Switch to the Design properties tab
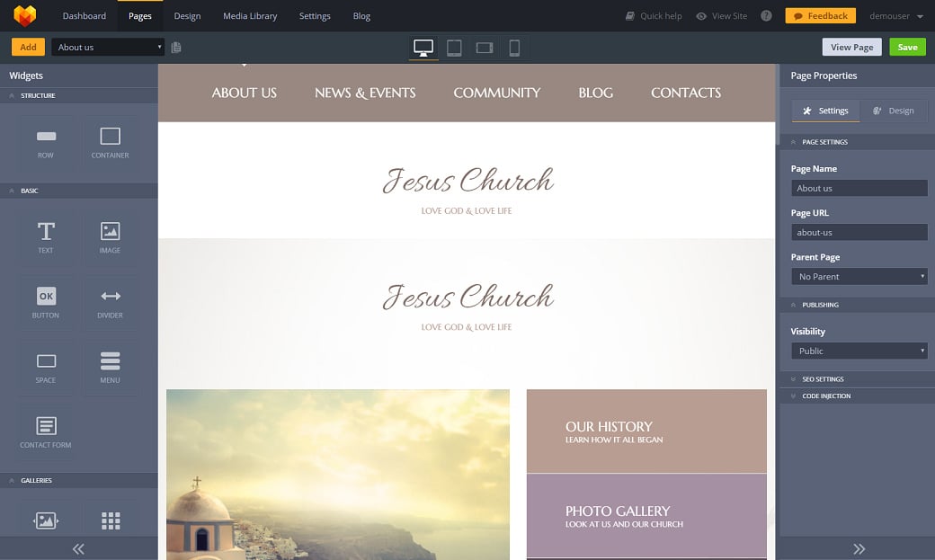This screenshot has height=560, width=935. pyautogui.click(x=894, y=111)
